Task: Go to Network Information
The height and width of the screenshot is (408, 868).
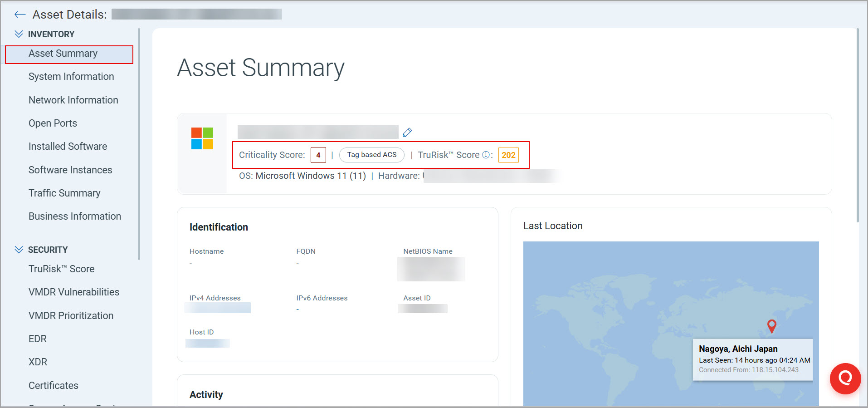Action: [x=73, y=100]
